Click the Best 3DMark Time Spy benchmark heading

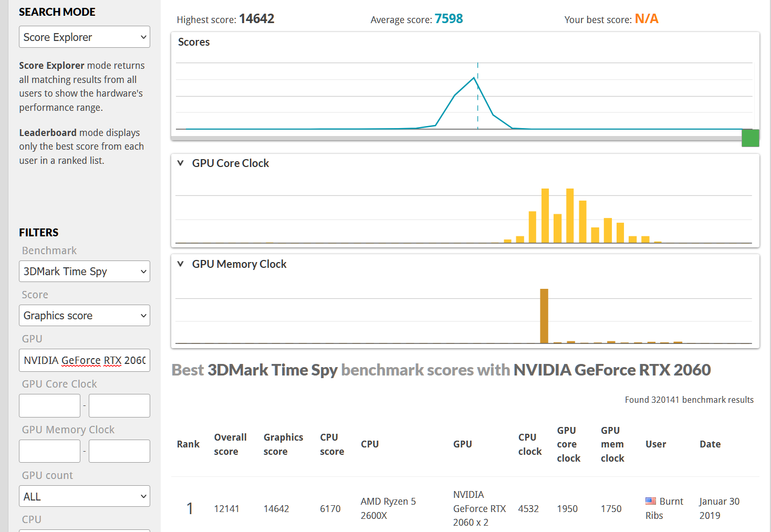pyautogui.click(x=441, y=370)
